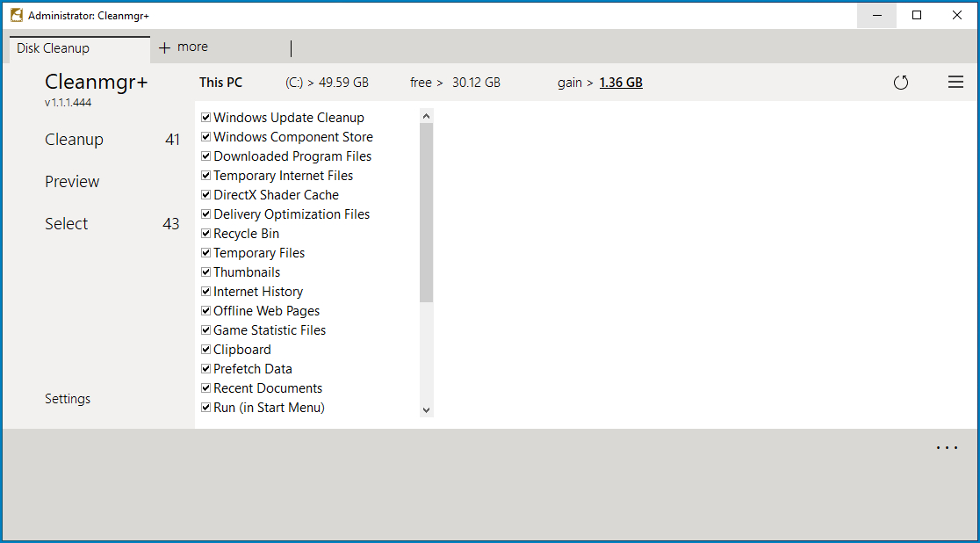Uncheck Recent Documents
Image resolution: width=980 pixels, height=543 pixels.
coord(205,389)
